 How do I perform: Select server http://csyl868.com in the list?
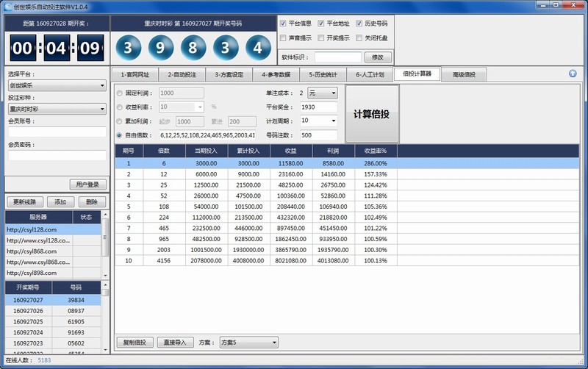[x=38, y=251]
